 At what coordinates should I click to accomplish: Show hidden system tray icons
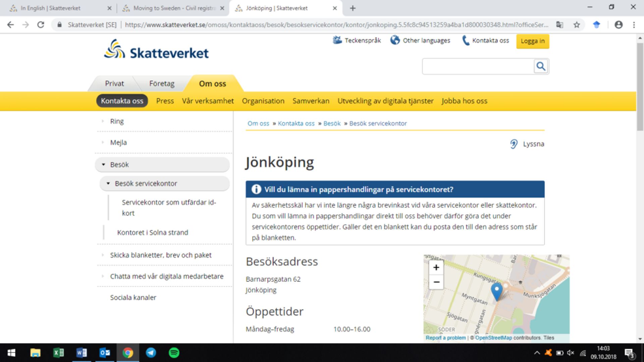coord(537,353)
